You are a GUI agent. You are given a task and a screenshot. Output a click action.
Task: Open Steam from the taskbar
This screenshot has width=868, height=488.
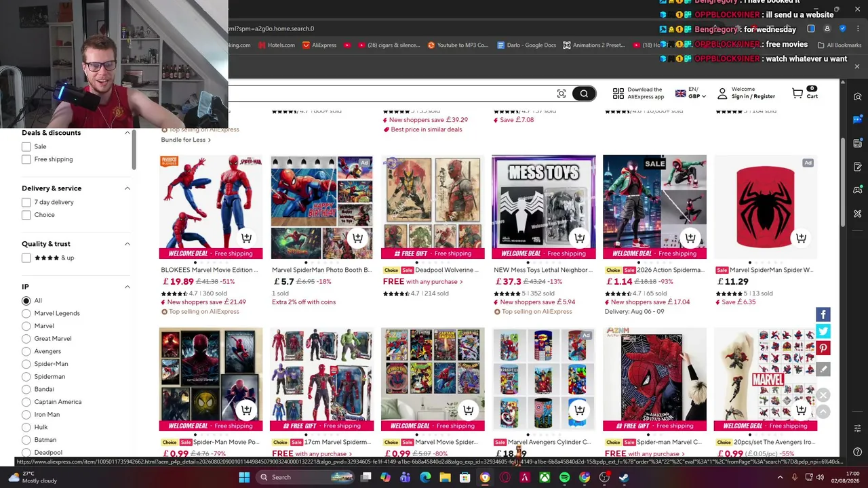(624, 477)
